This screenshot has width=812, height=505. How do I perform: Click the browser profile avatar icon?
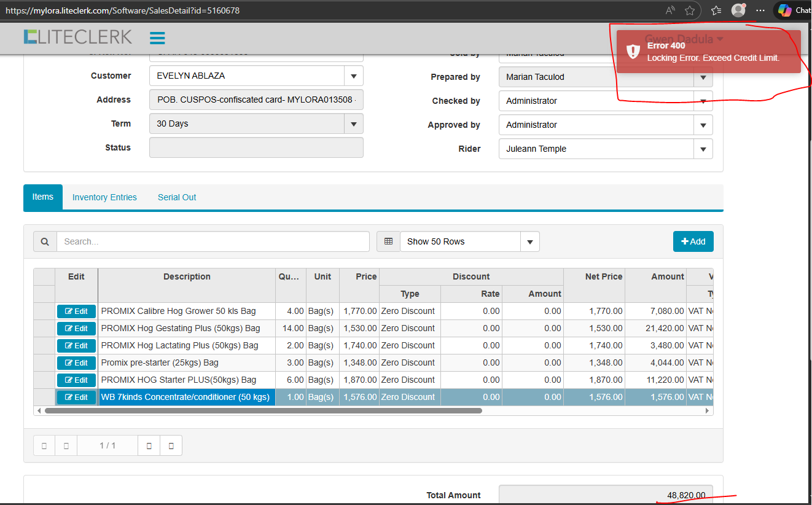pyautogui.click(x=738, y=10)
